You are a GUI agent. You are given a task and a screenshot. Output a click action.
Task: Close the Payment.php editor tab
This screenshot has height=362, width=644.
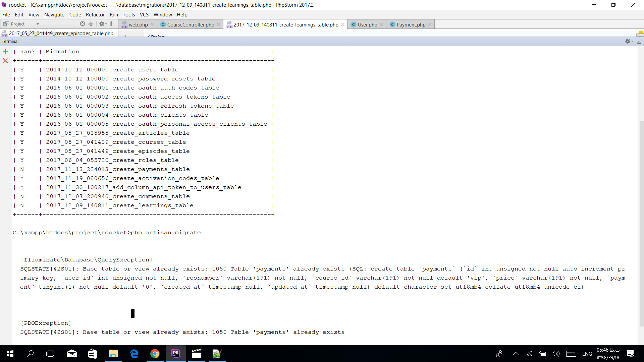[x=430, y=24]
